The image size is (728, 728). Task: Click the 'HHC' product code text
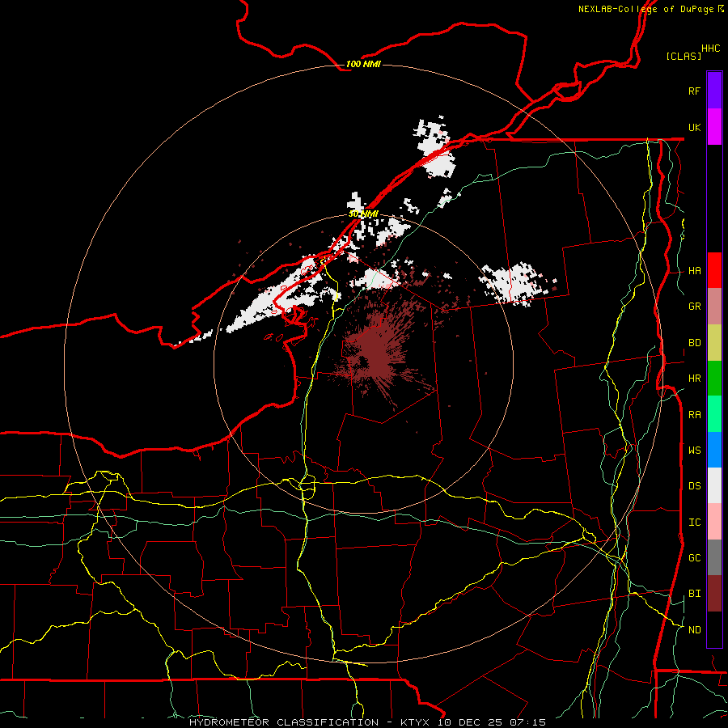[x=710, y=49]
